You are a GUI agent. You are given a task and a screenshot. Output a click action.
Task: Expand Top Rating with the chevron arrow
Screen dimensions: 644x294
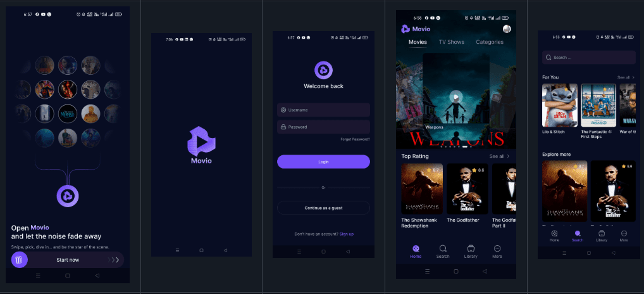click(x=508, y=157)
